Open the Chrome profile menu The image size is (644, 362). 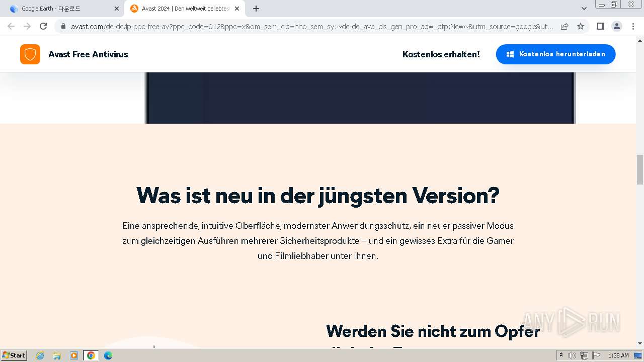click(616, 26)
